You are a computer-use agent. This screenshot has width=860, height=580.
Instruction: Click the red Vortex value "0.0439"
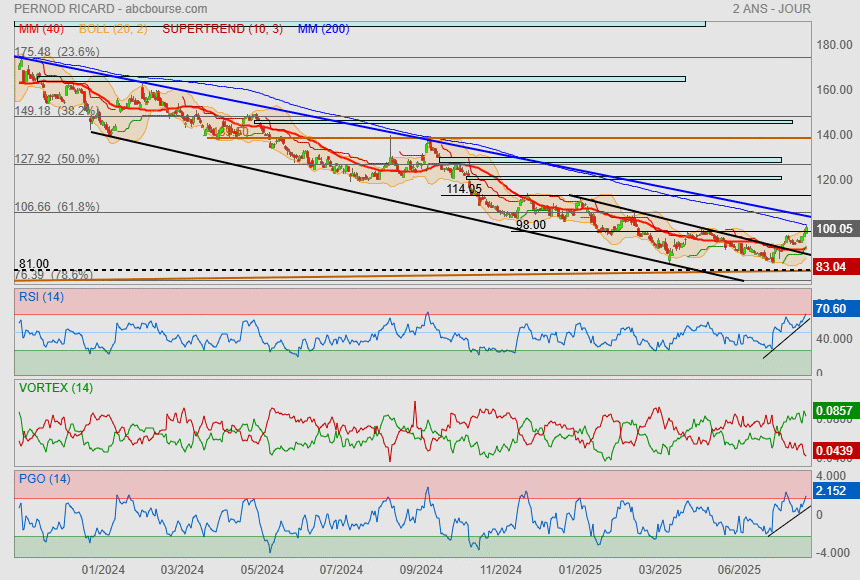click(x=834, y=451)
